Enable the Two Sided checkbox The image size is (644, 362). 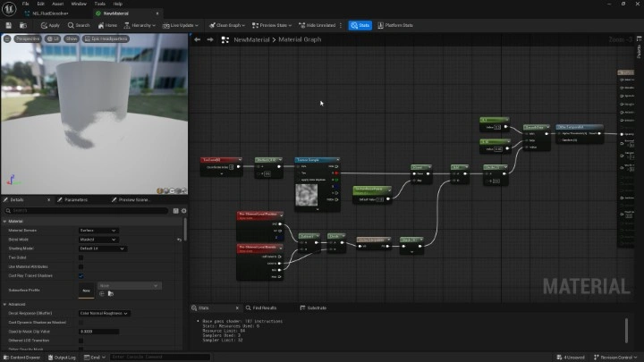point(81,257)
